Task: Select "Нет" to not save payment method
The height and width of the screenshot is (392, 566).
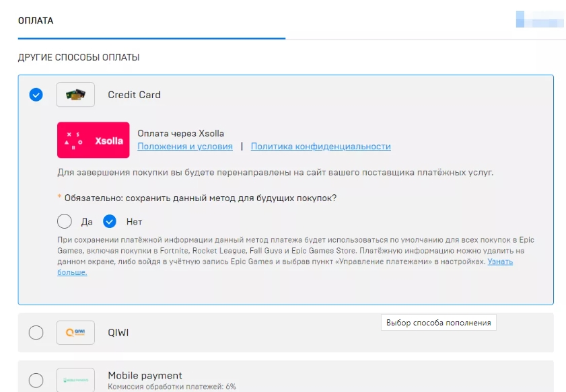Action: coord(110,221)
